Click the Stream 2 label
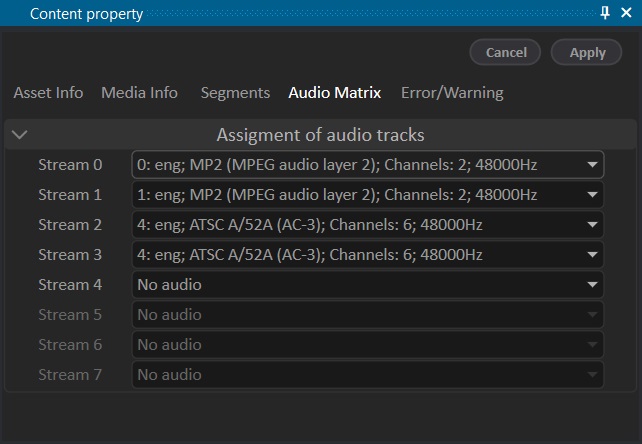Screen dimensions: 642x444 [x=70, y=224]
